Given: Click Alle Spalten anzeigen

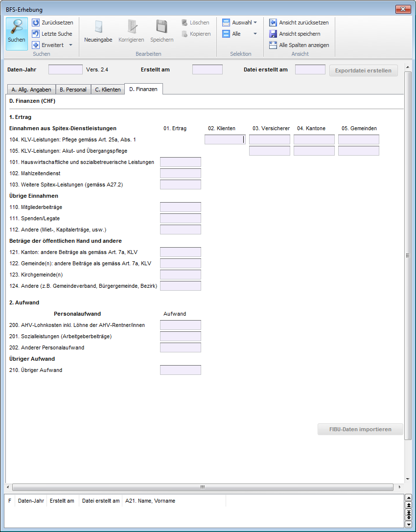Looking at the screenshot, I should point(300,45).
